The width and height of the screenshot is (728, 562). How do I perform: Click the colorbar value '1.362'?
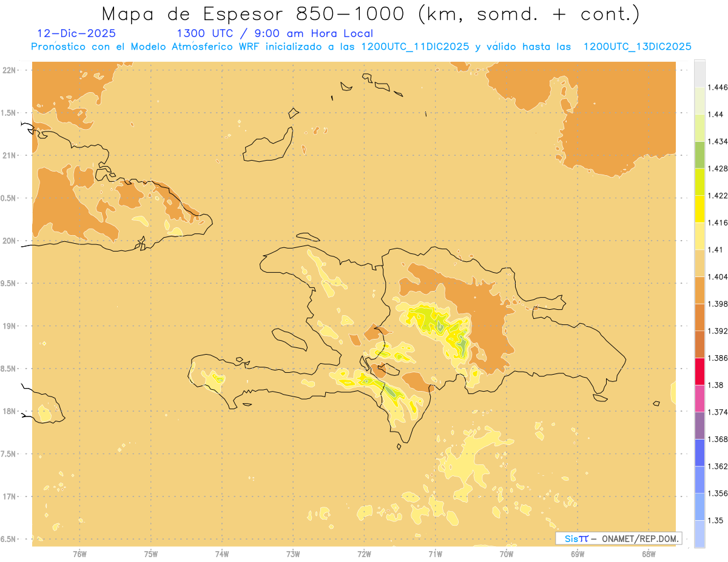pyautogui.click(x=718, y=466)
